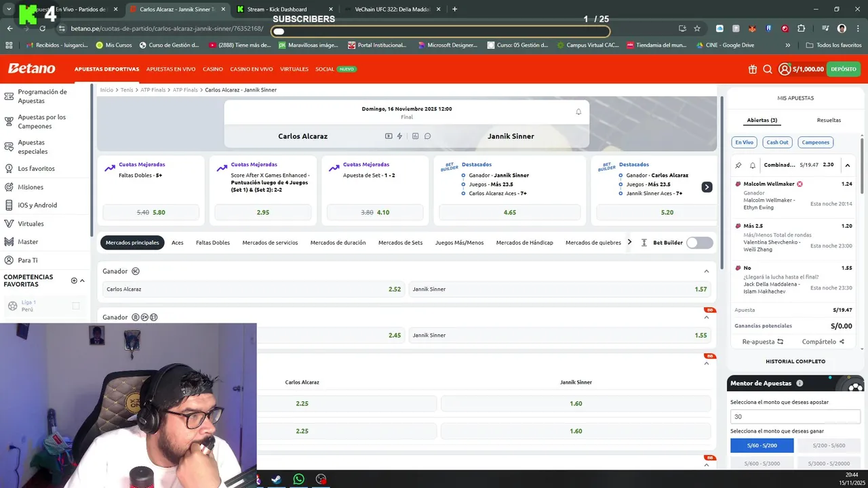Image resolution: width=868 pixels, height=488 pixels.
Task: Bet on Carlos Alcaraz winner at 2.52
Action: tap(253, 289)
